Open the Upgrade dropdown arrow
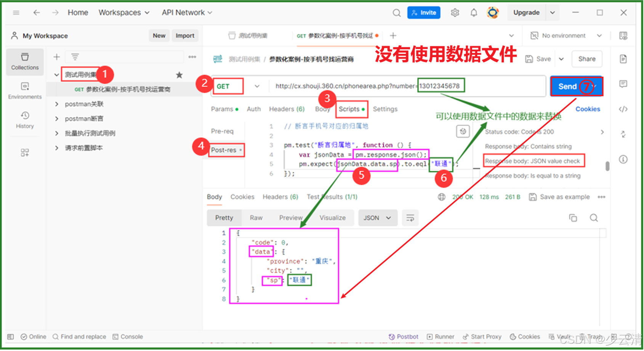Viewport: 644px width, 351px height. [552, 13]
